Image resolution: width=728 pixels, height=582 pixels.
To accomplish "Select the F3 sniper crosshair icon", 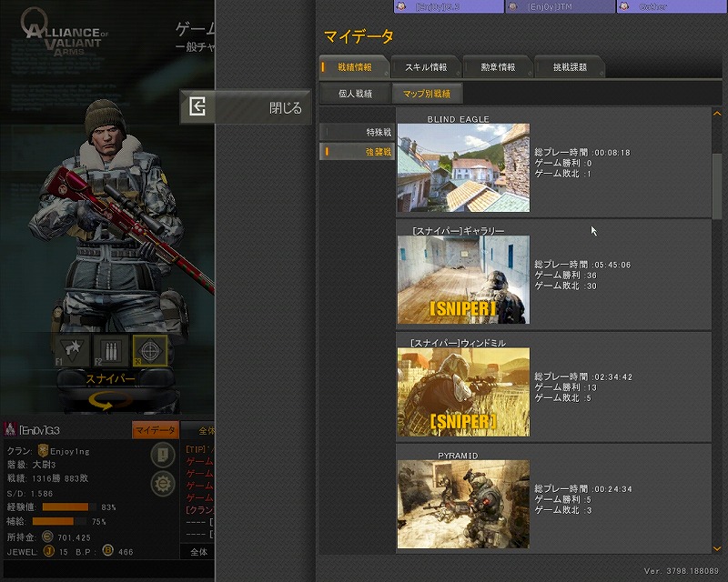I will [x=150, y=350].
